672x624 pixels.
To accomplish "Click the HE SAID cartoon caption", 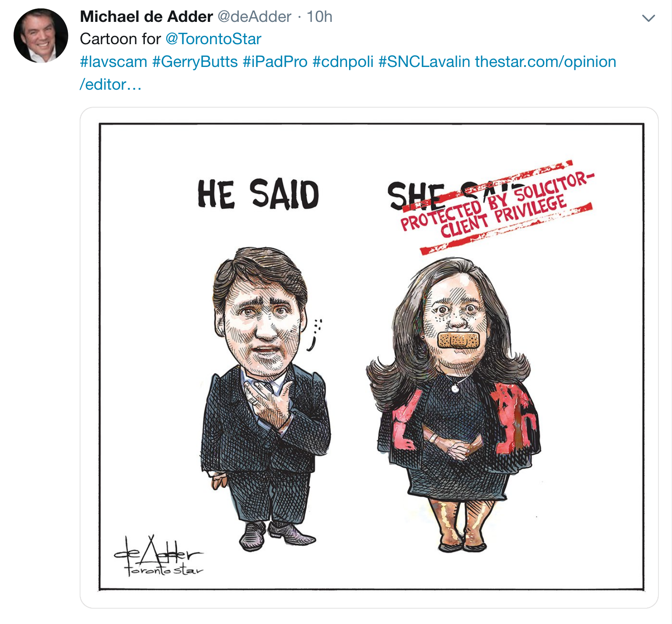I will [258, 194].
